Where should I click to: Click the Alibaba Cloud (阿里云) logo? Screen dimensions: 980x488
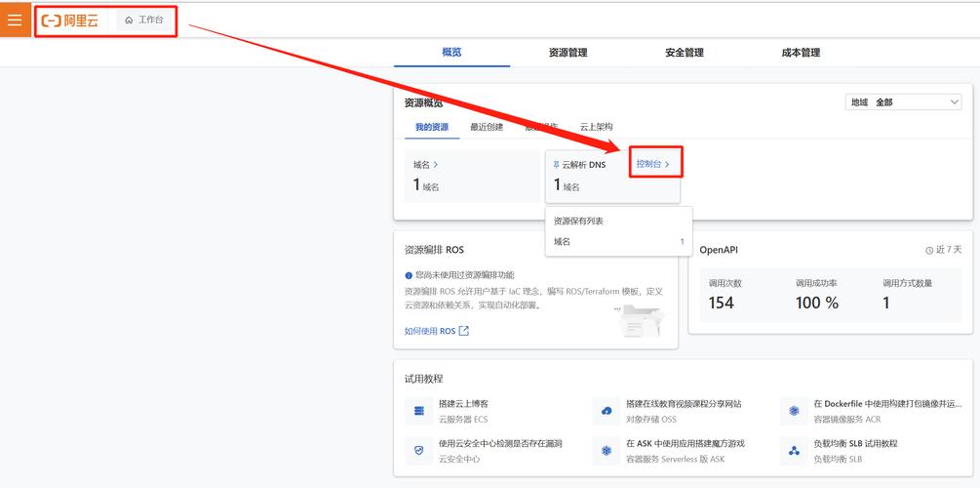70,20
